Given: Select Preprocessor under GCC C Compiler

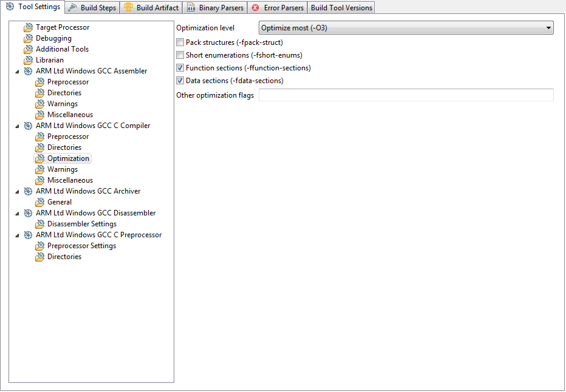Looking at the screenshot, I should 68,137.
